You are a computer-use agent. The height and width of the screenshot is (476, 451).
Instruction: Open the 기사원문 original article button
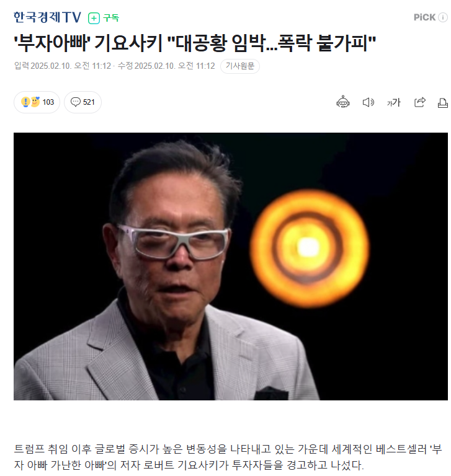point(240,66)
